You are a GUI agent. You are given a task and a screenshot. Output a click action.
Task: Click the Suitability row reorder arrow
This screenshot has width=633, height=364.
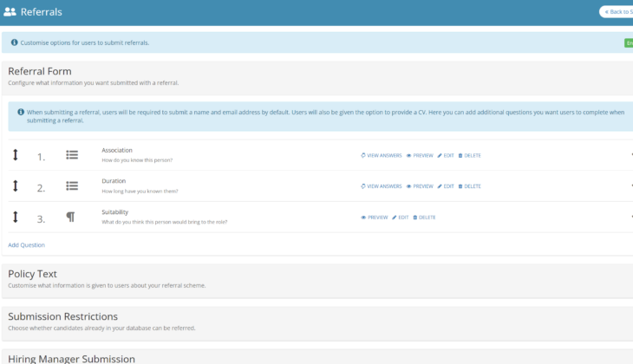[x=15, y=218]
